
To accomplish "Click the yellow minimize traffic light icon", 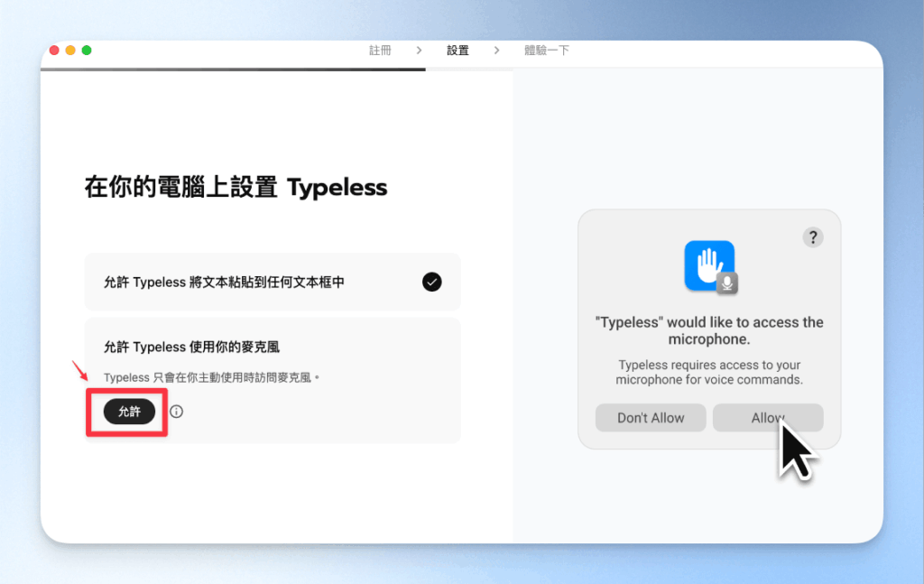I will coord(69,51).
